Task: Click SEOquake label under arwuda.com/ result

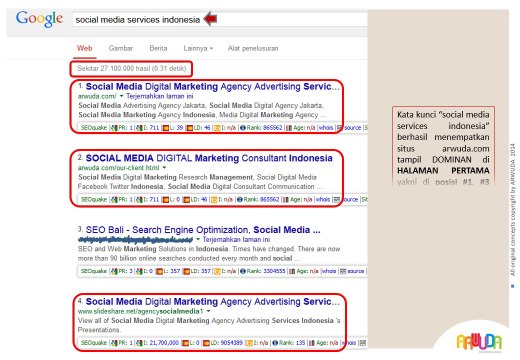Action: click(x=94, y=128)
